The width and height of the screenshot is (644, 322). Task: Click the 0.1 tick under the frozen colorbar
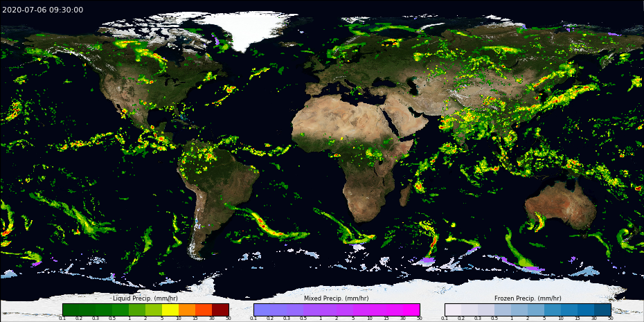445,319
